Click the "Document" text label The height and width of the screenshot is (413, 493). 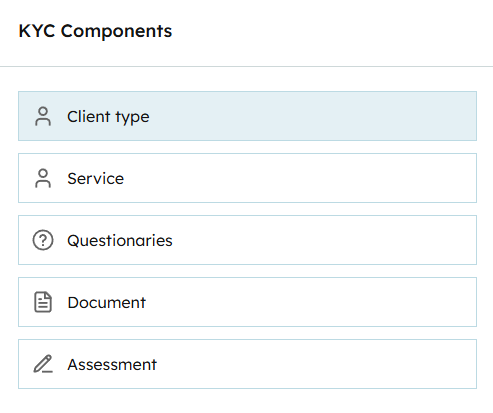click(107, 302)
